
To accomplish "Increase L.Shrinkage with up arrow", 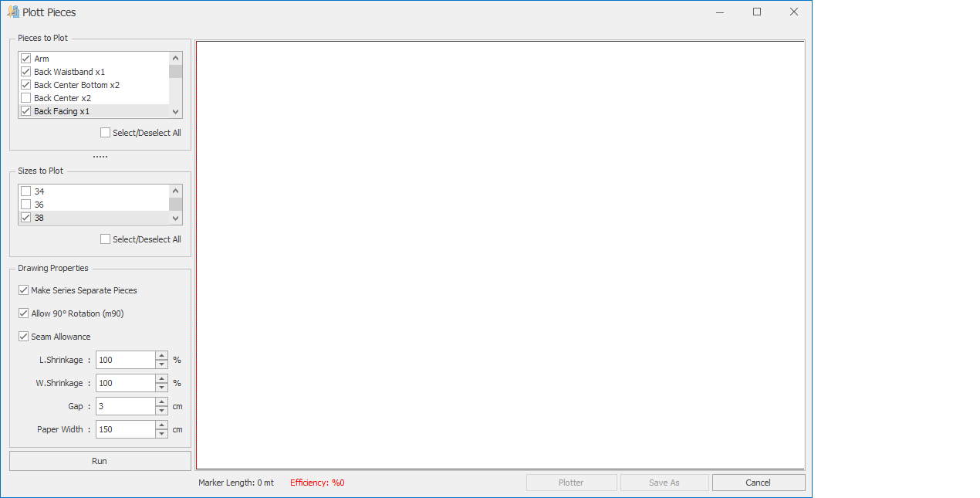I will click(161, 356).
